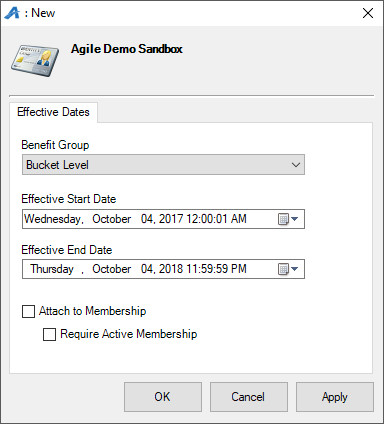Viewport: 384px width, 424px height.
Task: Click the Cancel button
Action: pyautogui.click(x=249, y=397)
